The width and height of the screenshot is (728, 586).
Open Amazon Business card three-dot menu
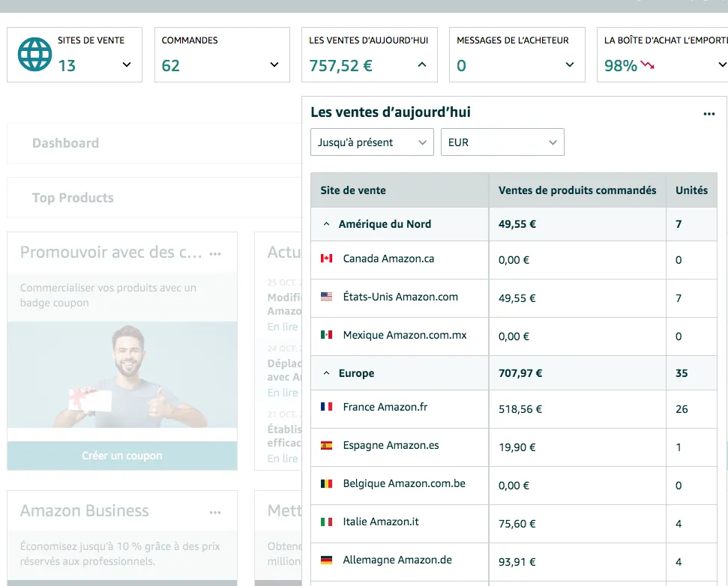click(215, 513)
